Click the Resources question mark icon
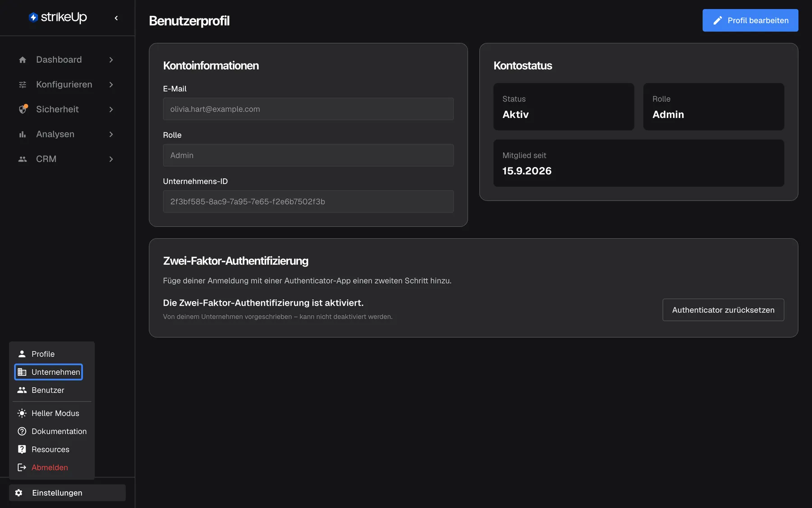 pyautogui.click(x=22, y=449)
